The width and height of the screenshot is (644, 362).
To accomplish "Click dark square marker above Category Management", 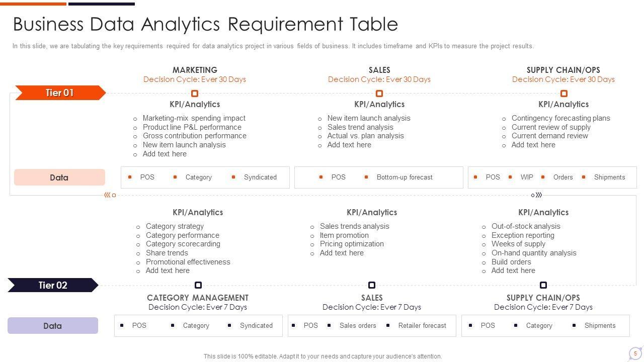I will 198,285.
